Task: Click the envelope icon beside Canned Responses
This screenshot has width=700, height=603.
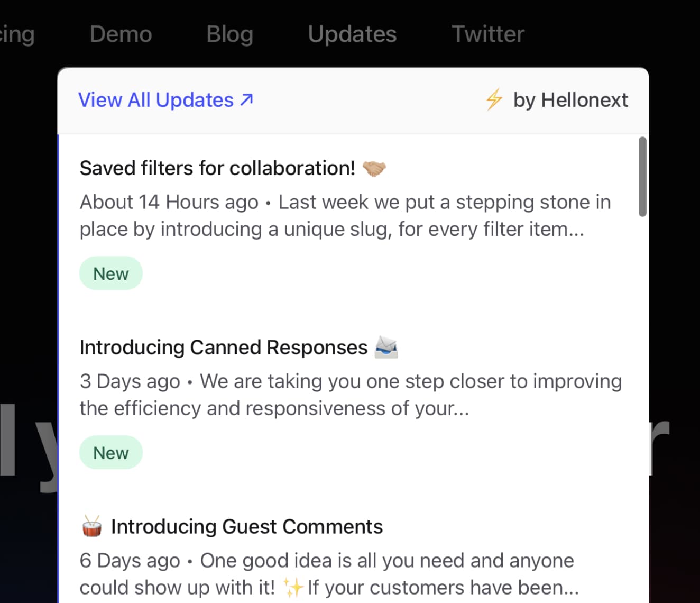Action: (x=388, y=347)
